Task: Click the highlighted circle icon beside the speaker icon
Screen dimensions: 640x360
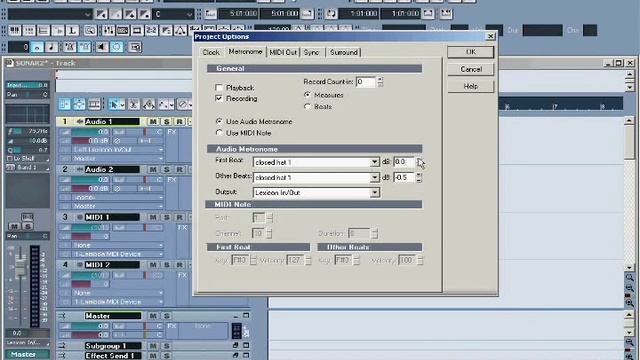Action: click(x=117, y=47)
